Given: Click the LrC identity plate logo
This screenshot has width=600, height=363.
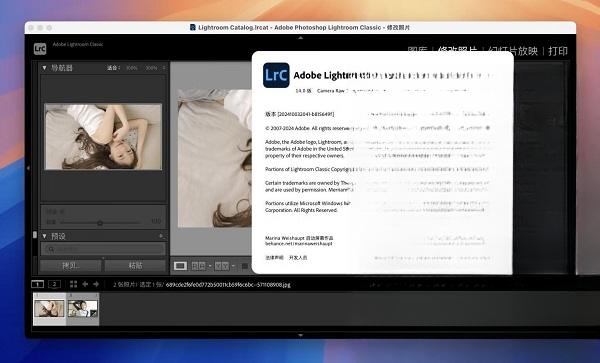Looking at the screenshot, I should [40, 49].
